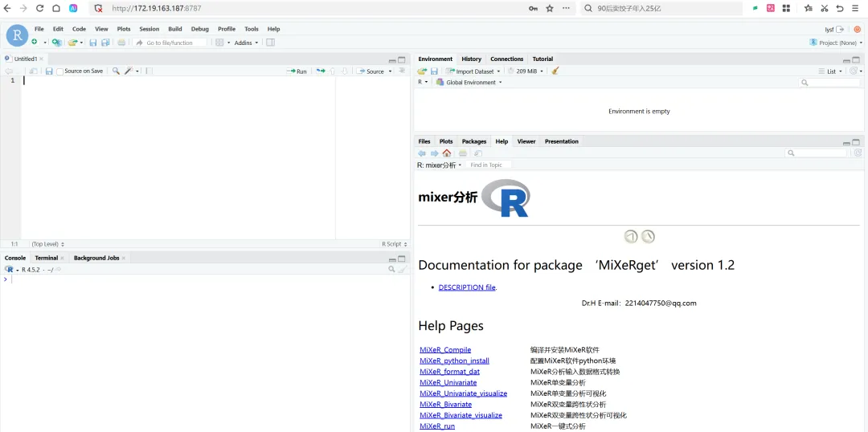The image size is (868, 432).
Task: Open the New File dropdown arrow
Action: 45,43
